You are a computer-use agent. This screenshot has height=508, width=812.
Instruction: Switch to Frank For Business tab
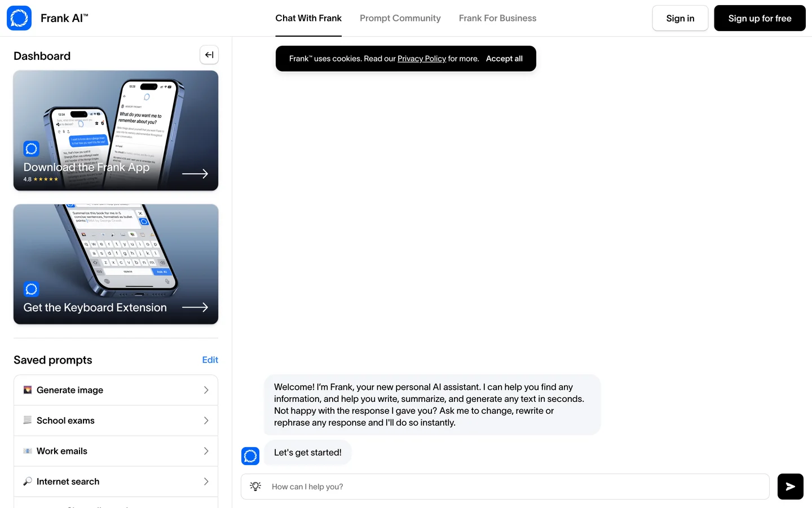pos(497,18)
